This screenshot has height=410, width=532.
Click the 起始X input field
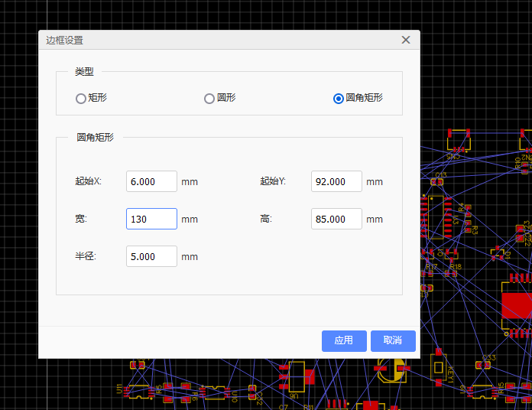151,181
